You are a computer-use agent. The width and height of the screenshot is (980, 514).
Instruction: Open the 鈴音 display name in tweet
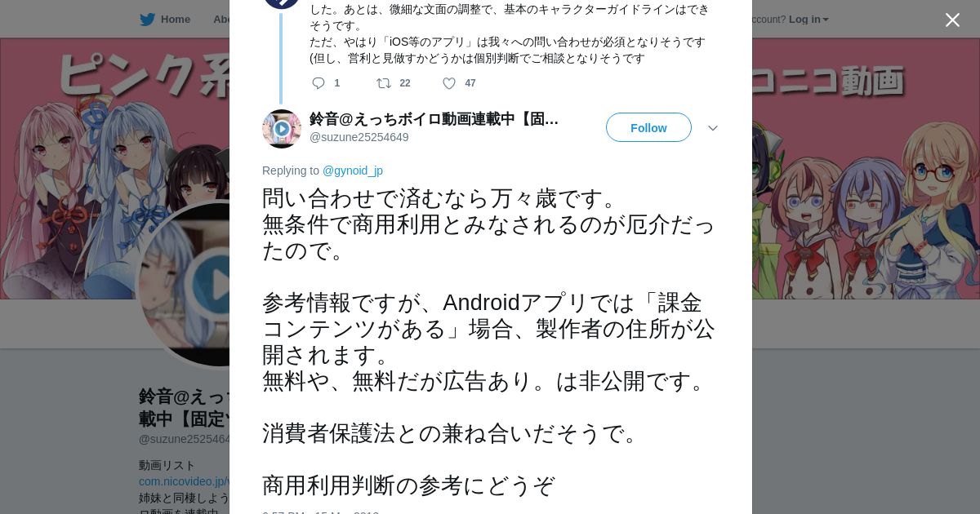point(434,119)
